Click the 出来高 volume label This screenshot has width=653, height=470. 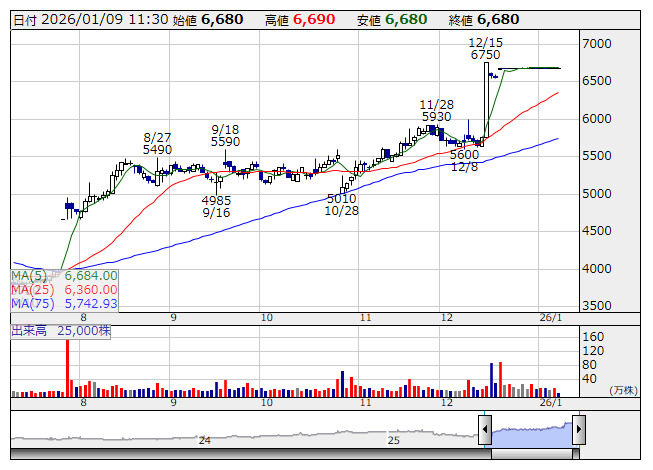[27, 330]
